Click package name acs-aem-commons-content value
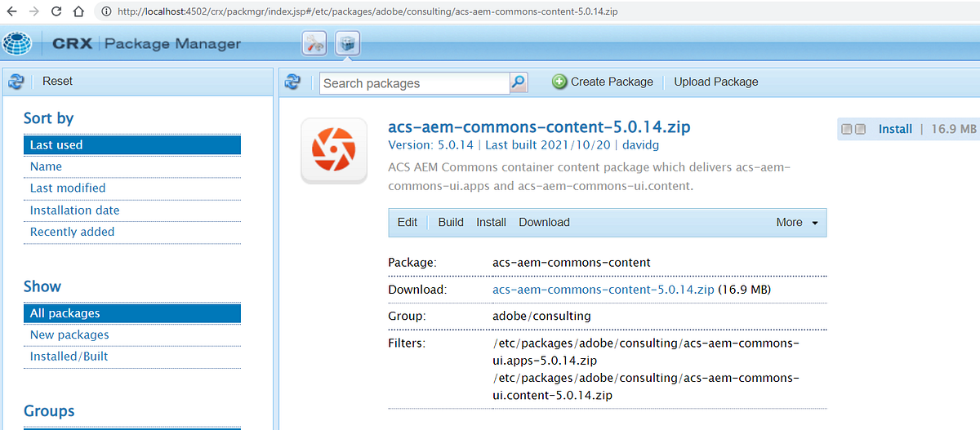Viewport: 980px width, 430px height. 572,263
